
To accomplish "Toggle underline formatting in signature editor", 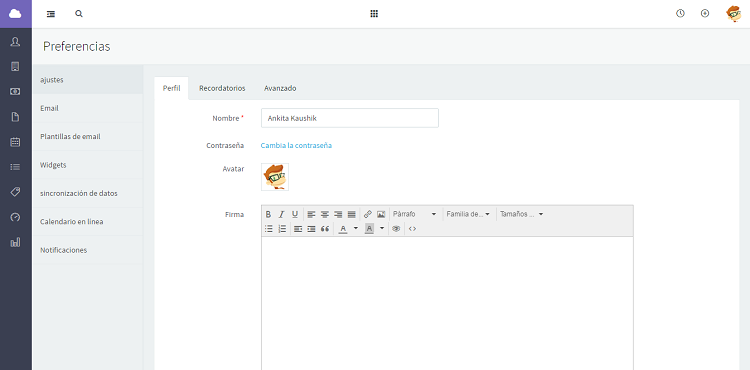I will [x=295, y=214].
